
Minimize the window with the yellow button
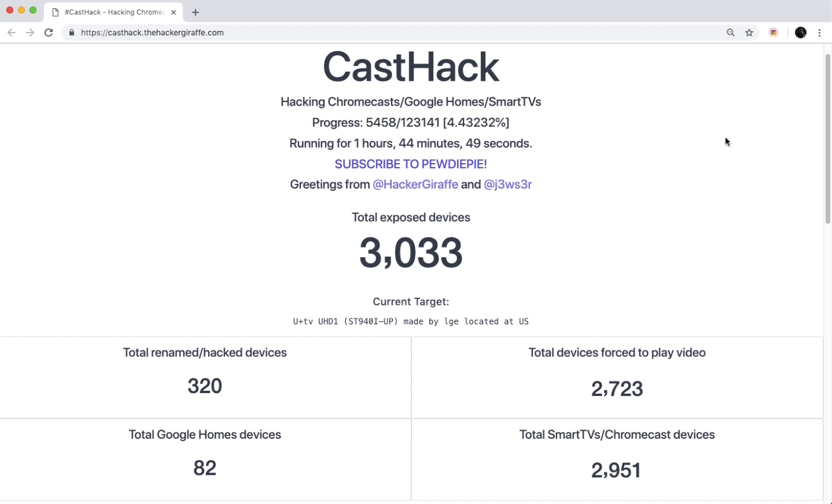[x=21, y=10]
